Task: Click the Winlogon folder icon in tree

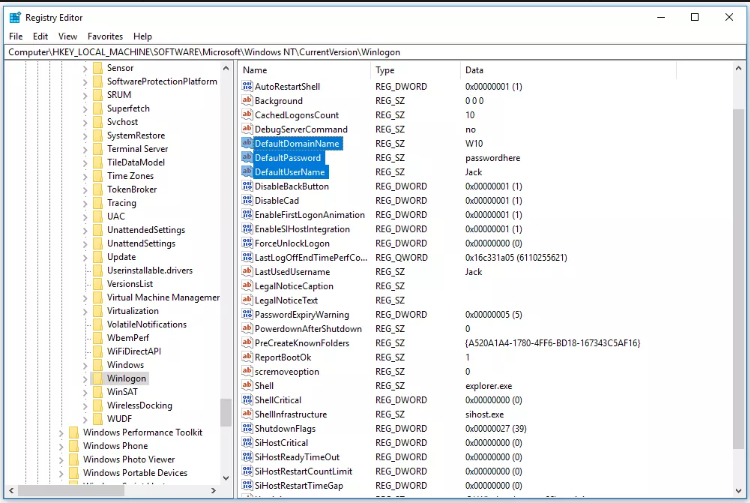Action: pyautogui.click(x=98, y=378)
